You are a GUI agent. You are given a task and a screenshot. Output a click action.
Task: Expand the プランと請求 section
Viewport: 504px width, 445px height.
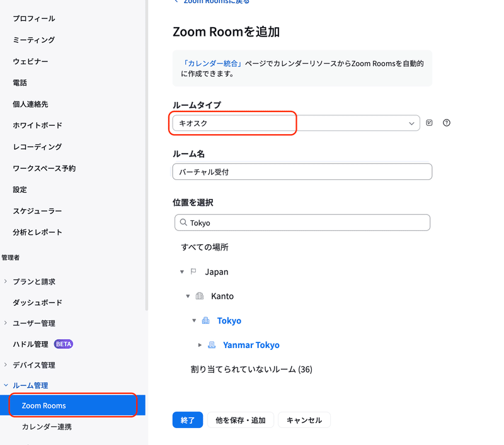6,281
